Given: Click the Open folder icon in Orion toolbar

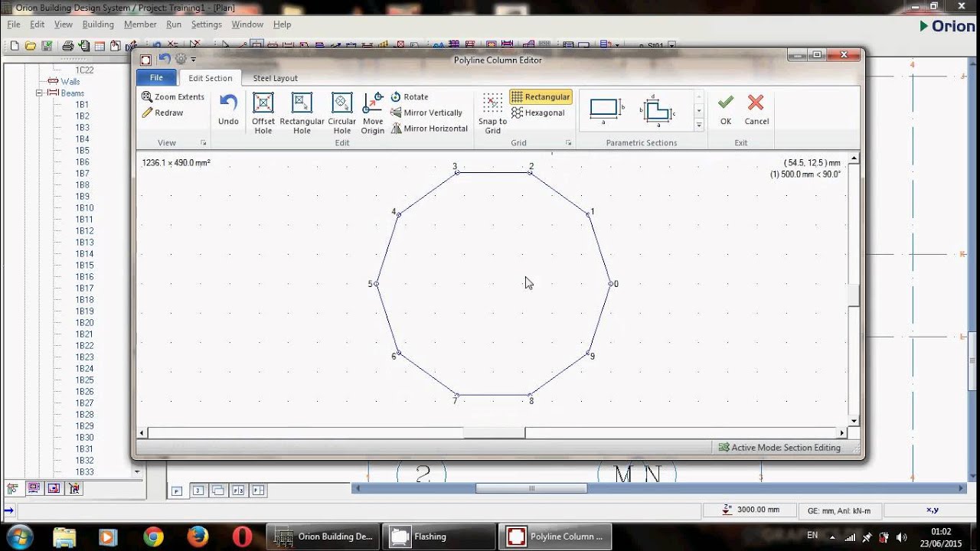Looking at the screenshot, I should tap(31, 46).
